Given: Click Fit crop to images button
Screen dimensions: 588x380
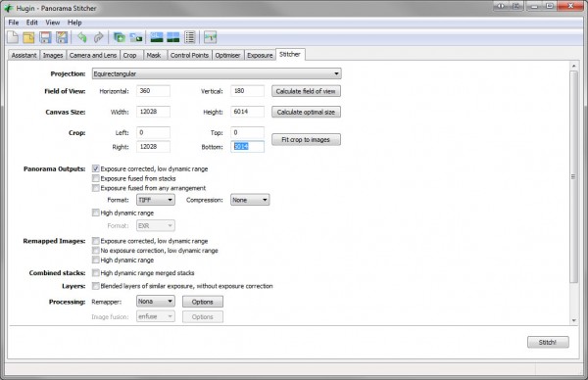Looking at the screenshot, I should click(306, 139).
